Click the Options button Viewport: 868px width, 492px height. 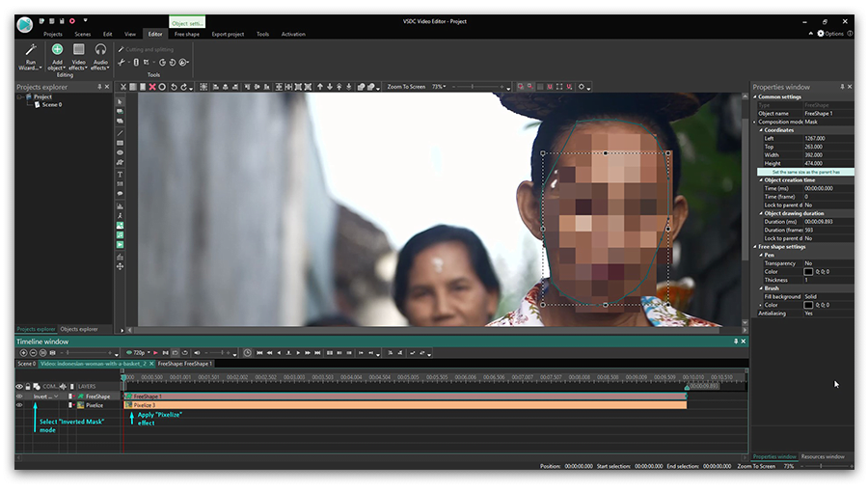[x=830, y=34]
